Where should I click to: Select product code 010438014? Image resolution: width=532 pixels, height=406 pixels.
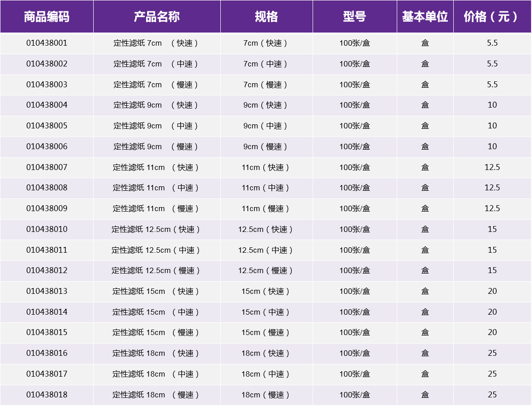pos(47,312)
